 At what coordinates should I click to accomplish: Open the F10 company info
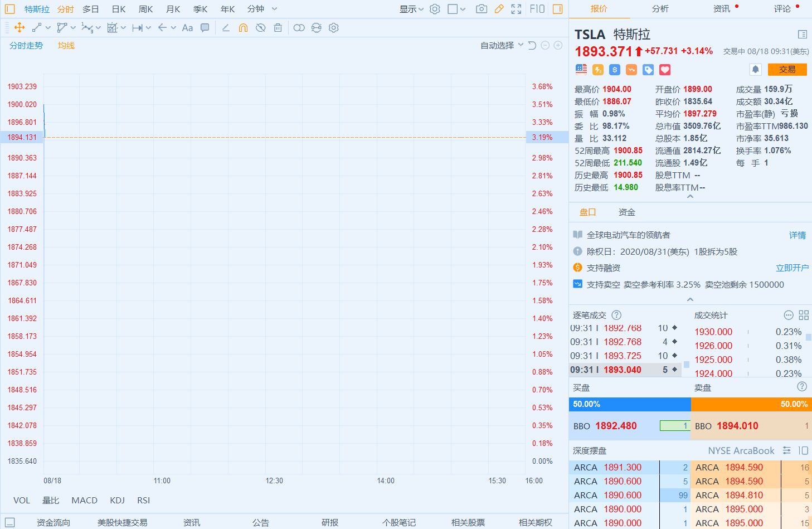coord(537,9)
